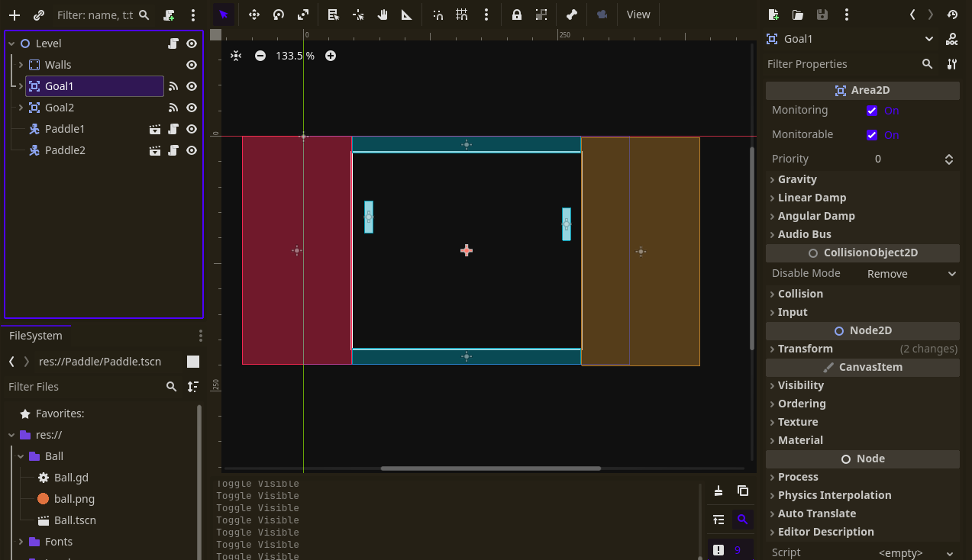Uncheck the Monitoring checkbox

point(872,110)
